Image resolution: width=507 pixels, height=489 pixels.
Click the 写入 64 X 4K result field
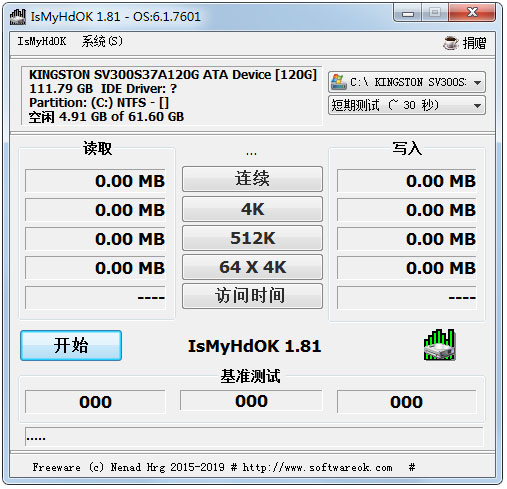[407, 268]
